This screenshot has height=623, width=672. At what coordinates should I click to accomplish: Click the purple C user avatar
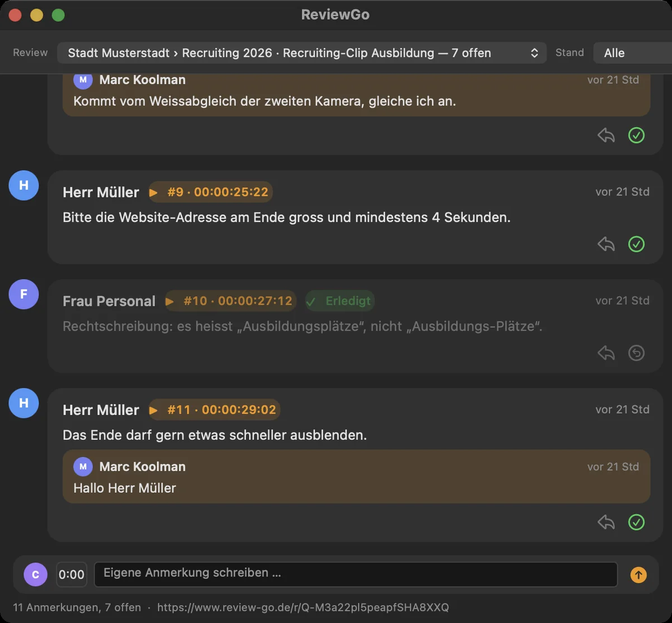tap(35, 575)
